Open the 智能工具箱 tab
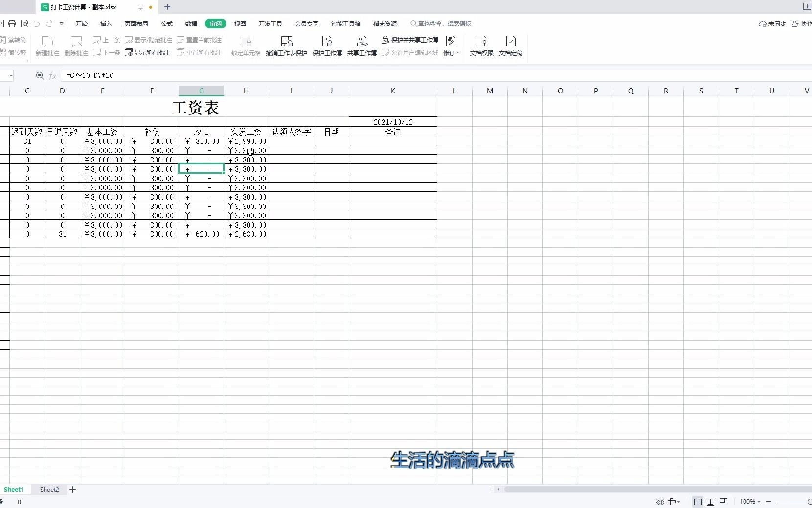This screenshot has height=508, width=812. pos(346,23)
